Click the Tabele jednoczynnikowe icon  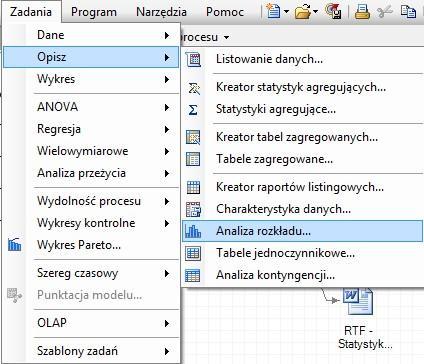193,253
